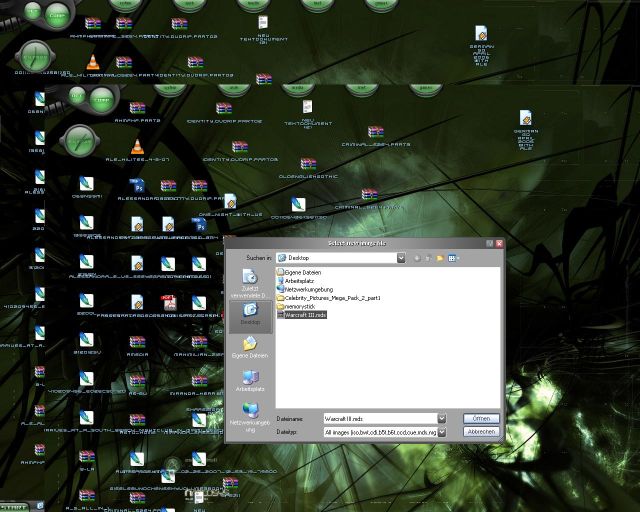The height and width of the screenshot is (512, 640).
Task: Click the create new folder toolbar icon
Action: point(440,258)
